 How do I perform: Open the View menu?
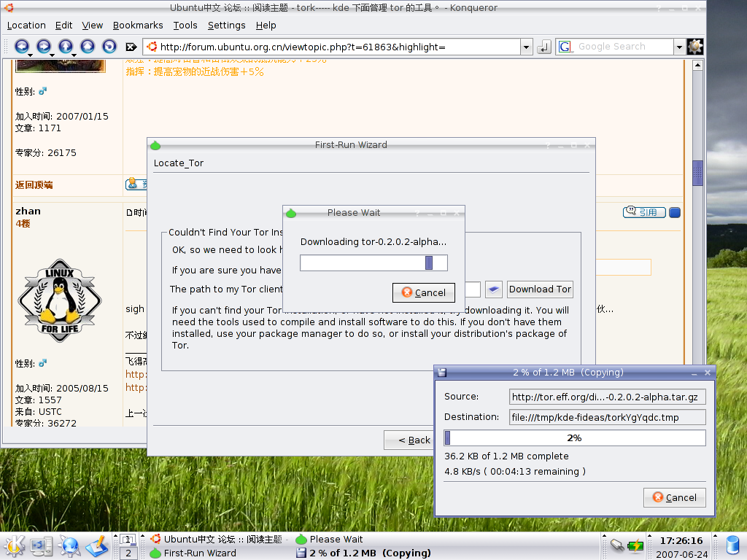click(x=93, y=26)
